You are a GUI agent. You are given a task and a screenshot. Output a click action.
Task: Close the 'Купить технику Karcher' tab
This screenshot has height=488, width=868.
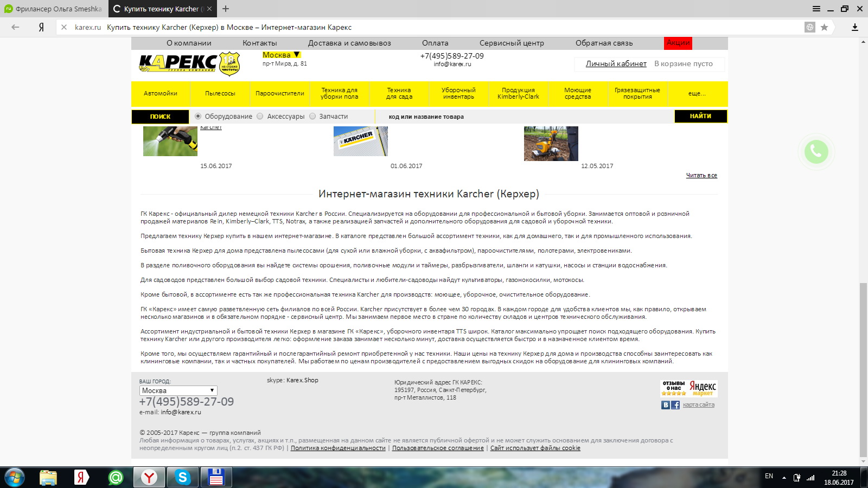point(209,9)
